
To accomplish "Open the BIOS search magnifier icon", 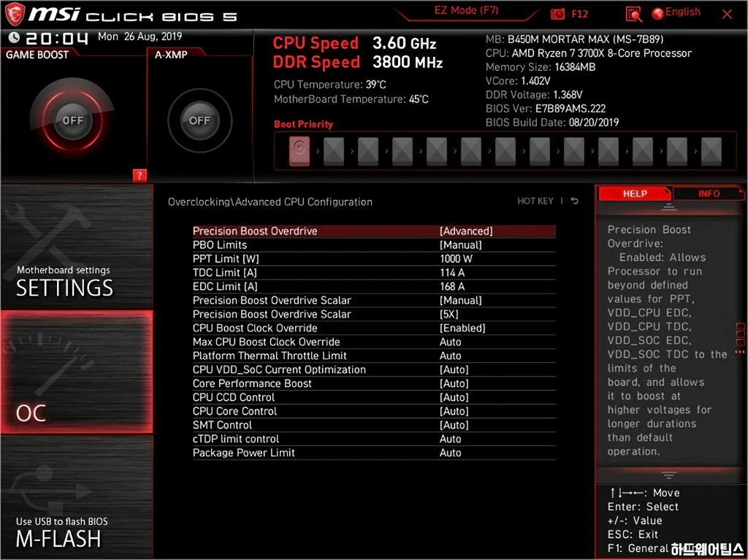I will point(633,15).
